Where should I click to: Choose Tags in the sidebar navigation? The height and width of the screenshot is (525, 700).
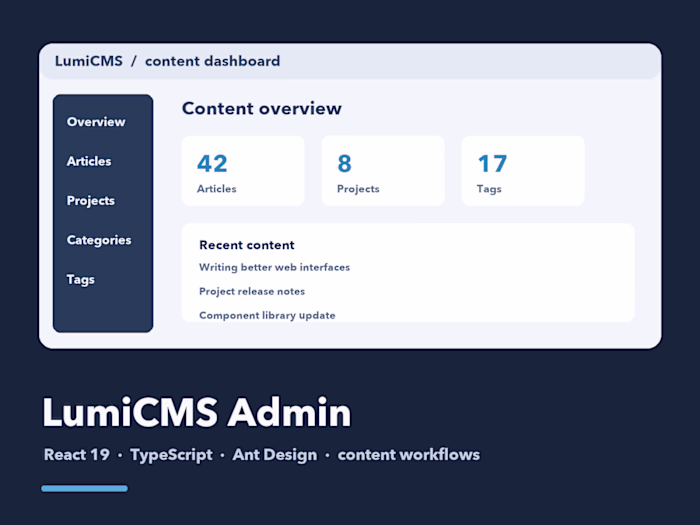pos(80,279)
